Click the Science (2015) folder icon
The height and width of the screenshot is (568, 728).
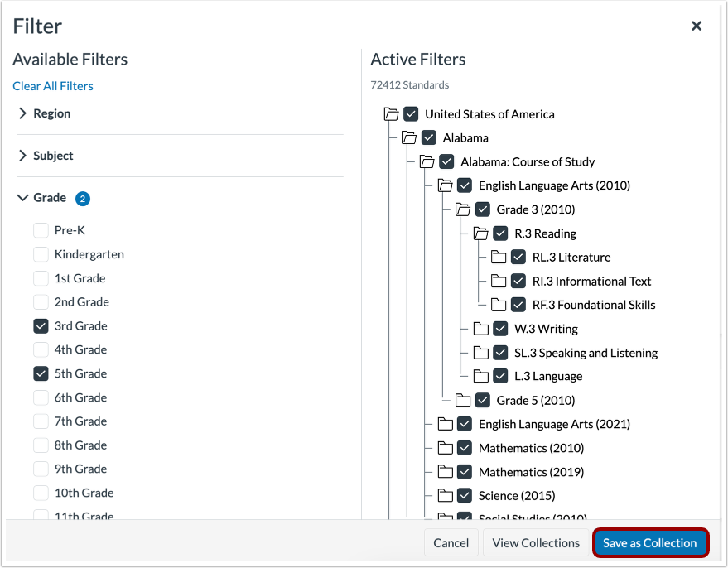(x=446, y=495)
